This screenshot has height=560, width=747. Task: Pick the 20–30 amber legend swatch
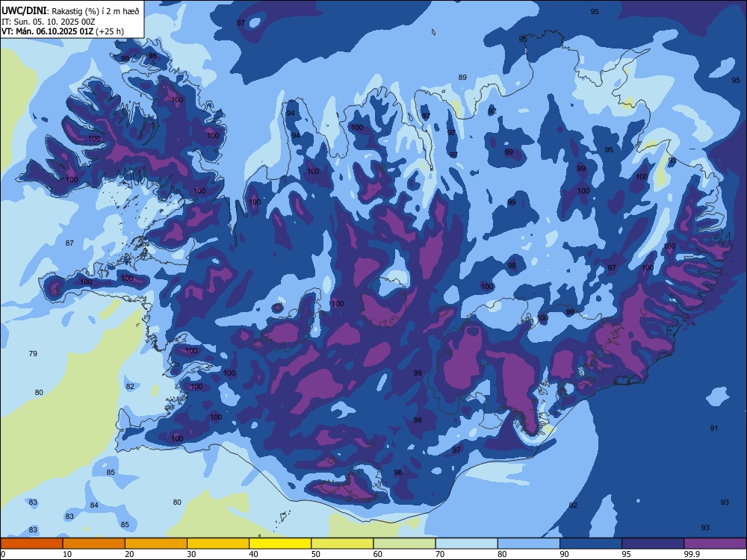coord(156,544)
